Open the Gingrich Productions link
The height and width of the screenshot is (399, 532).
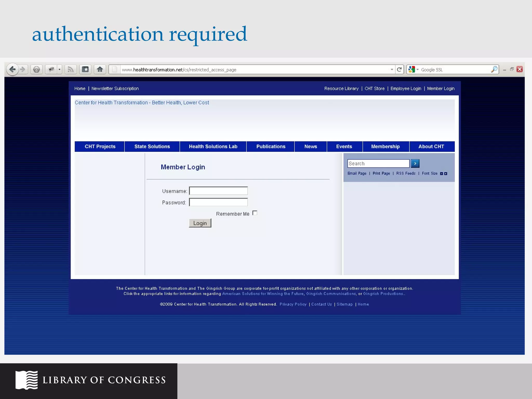click(x=383, y=294)
